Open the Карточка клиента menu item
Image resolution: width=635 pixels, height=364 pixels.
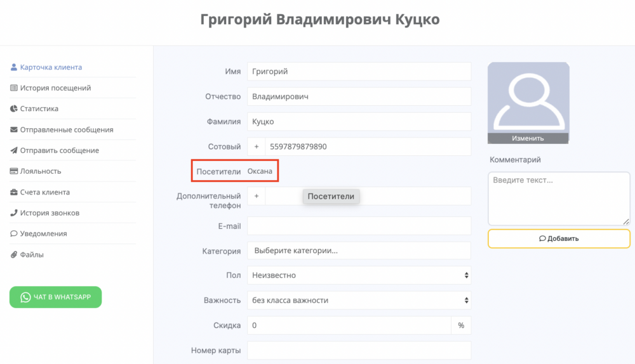tap(46, 67)
